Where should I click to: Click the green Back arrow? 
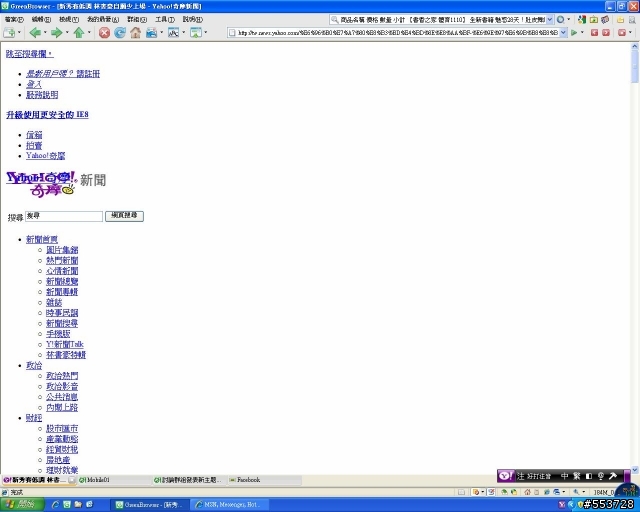click(35, 33)
